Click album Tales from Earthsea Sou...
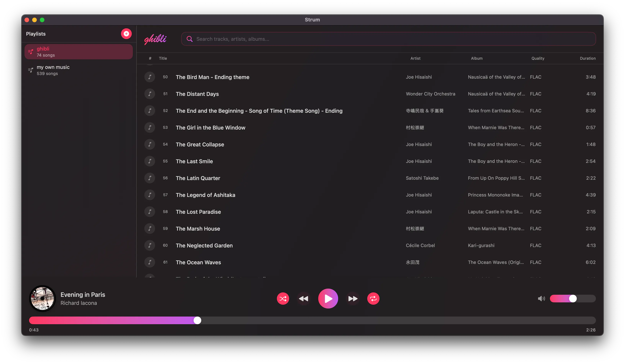Image resolution: width=625 pixels, height=364 pixels. click(496, 111)
